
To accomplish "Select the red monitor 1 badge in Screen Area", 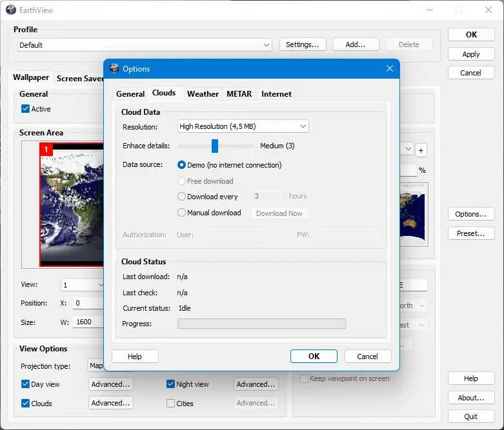I will click(x=46, y=150).
